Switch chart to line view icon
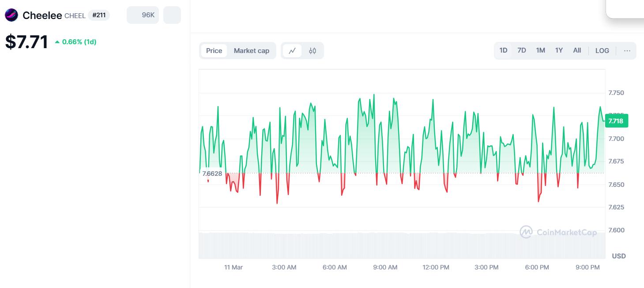644x288 pixels. tap(292, 51)
